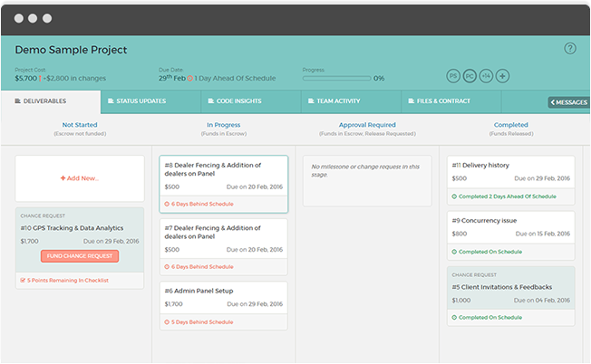Click the Files & Contract tab icon
The image size is (591, 364).
click(412, 101)
